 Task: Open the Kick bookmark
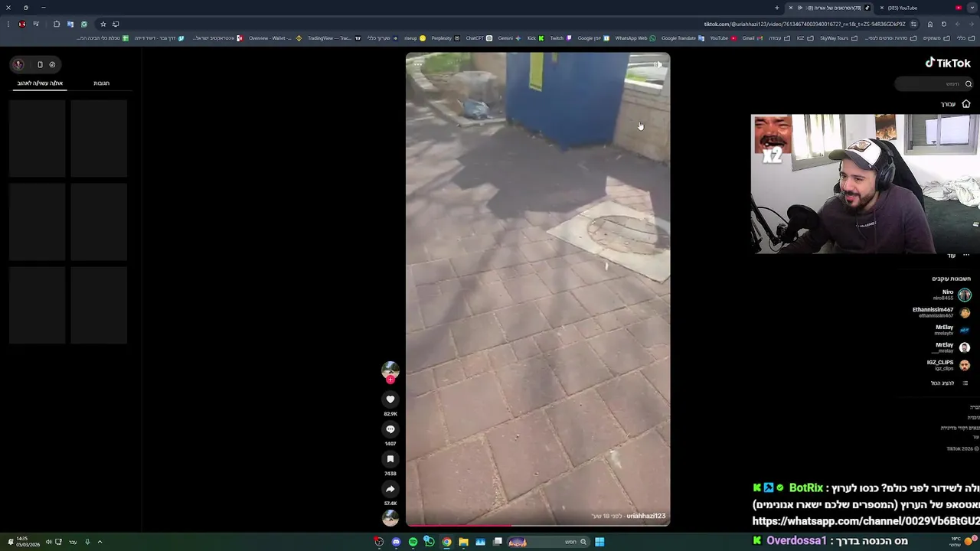(535, 37)
